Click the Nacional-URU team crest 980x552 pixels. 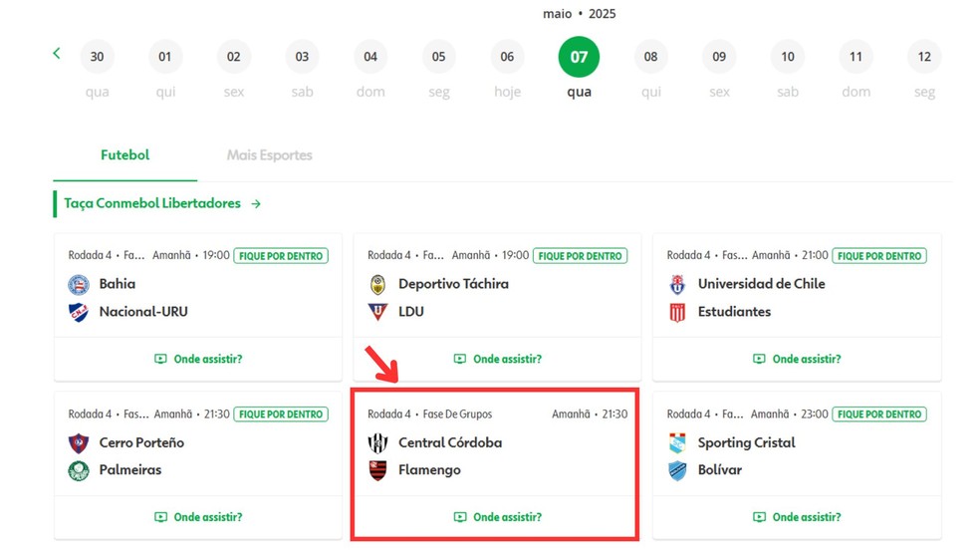78,311
